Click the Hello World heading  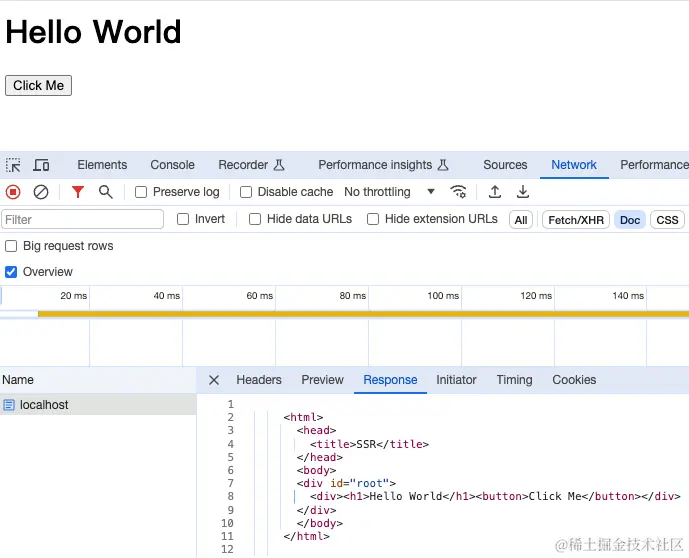pos(93,32)
